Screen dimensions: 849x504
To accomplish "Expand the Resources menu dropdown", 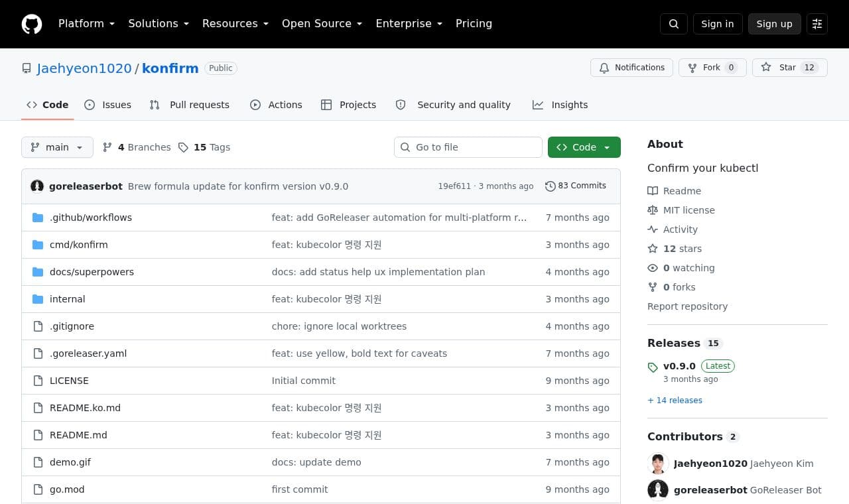I will pos(235,24).
